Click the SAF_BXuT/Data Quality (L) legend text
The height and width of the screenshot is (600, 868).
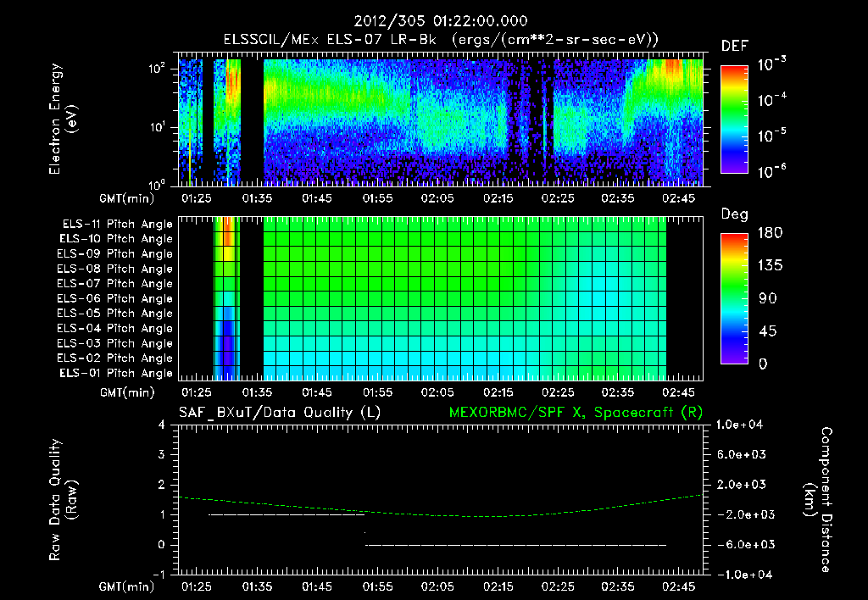tap(280, 413)
